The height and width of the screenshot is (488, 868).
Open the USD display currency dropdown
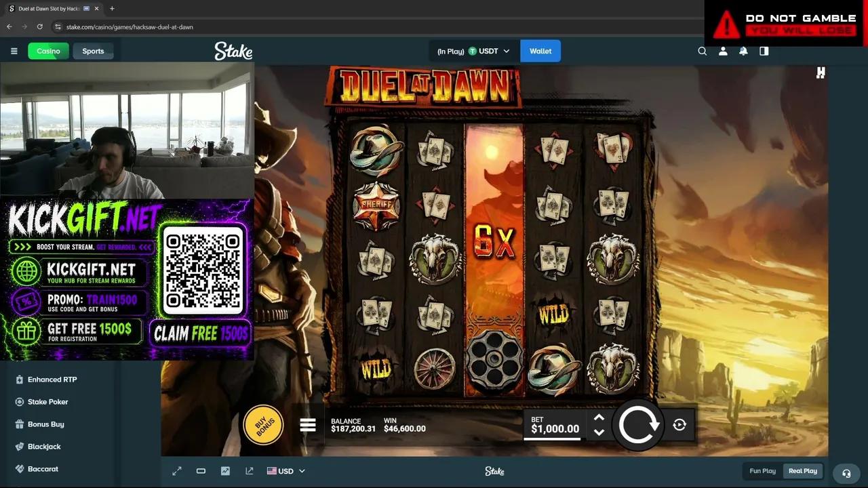285,471
